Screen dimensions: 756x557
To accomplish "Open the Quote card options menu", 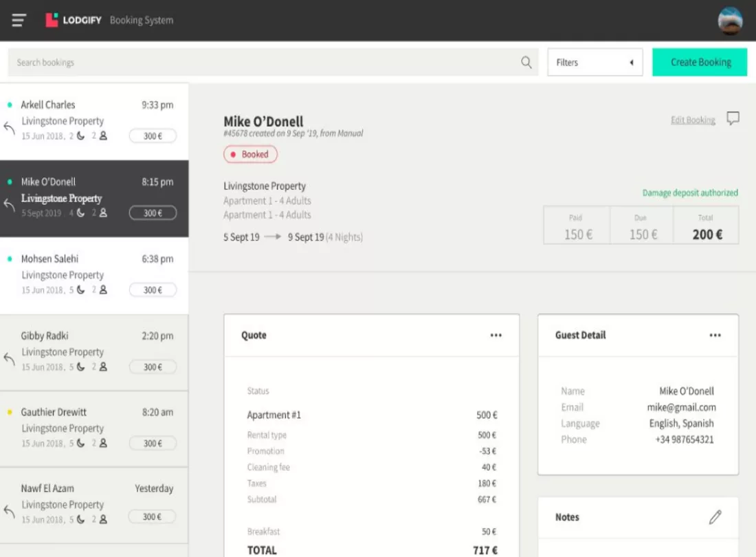I will [x=496, y=335].
